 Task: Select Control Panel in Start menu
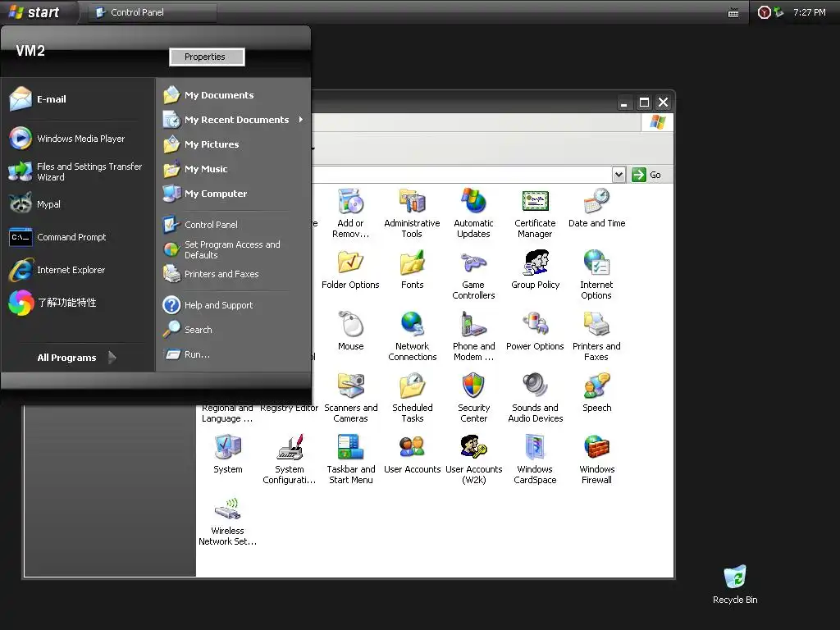232,225
